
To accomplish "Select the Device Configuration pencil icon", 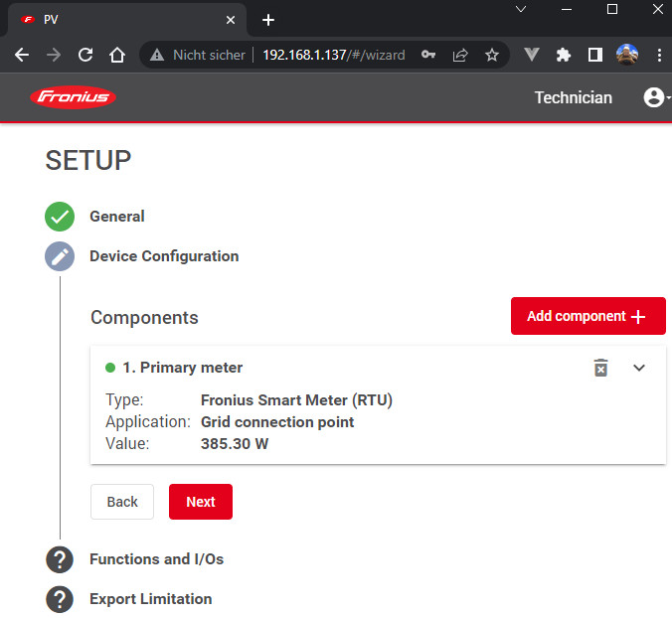I will tap(60, 256).
